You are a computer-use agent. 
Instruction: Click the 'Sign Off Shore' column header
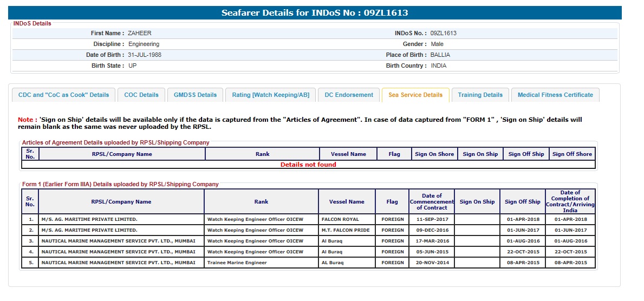coord(572,154)
